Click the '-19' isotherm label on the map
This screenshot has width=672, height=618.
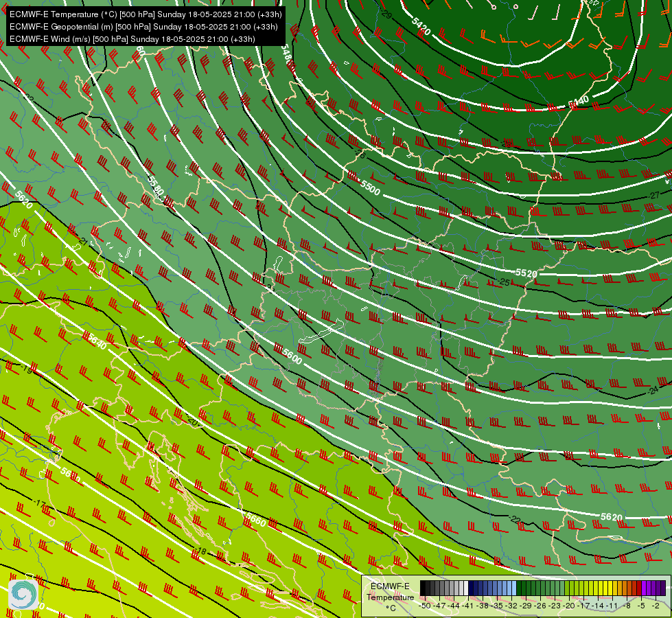click(27, 369)
